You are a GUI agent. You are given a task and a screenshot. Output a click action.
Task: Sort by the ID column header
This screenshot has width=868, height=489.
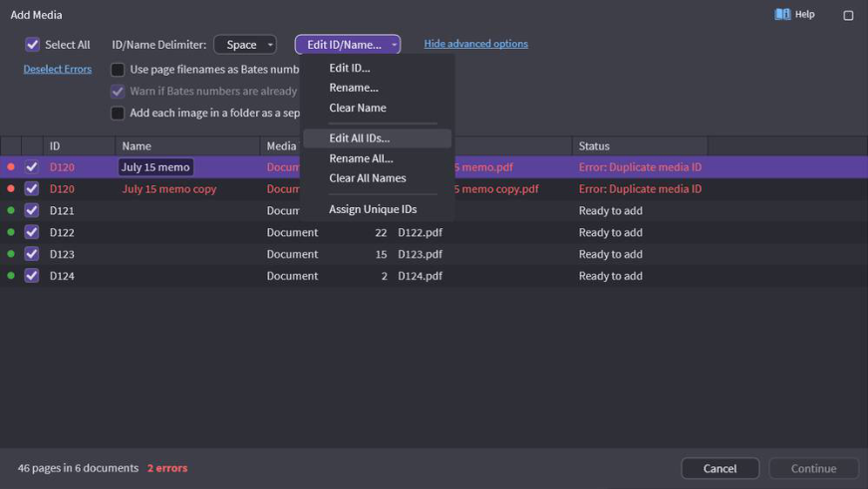click(79, 146)
